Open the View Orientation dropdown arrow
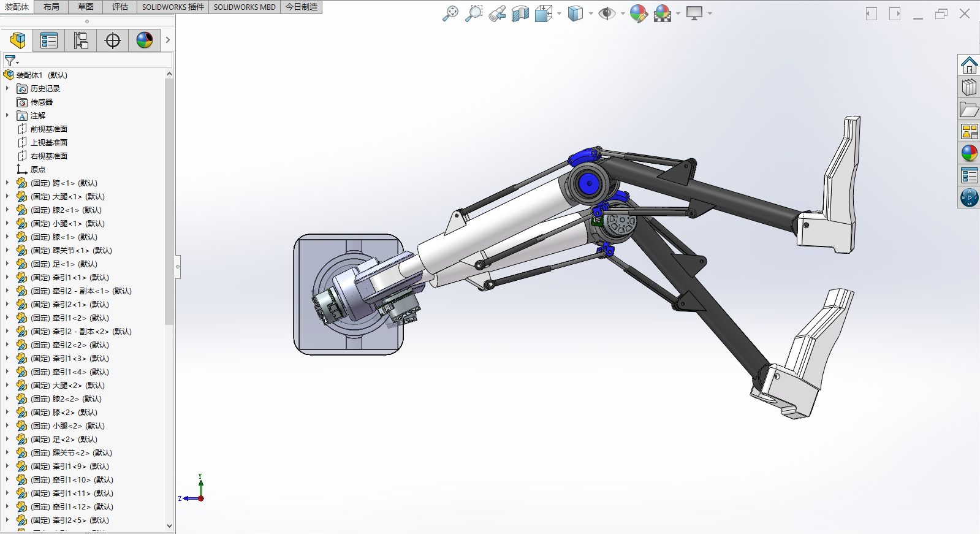980x534 pixels. pyautogui.click(x=559, y=13)
